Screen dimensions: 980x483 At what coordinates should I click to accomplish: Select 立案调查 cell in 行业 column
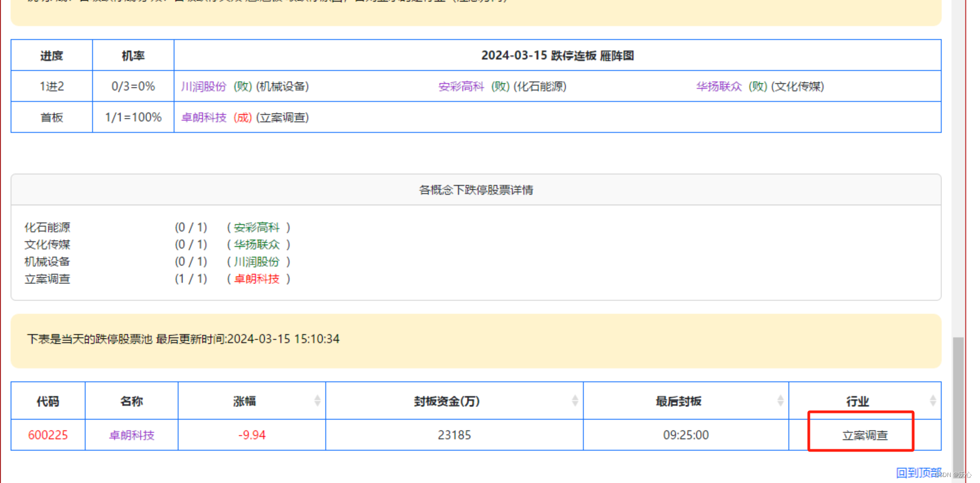point(865,435)
